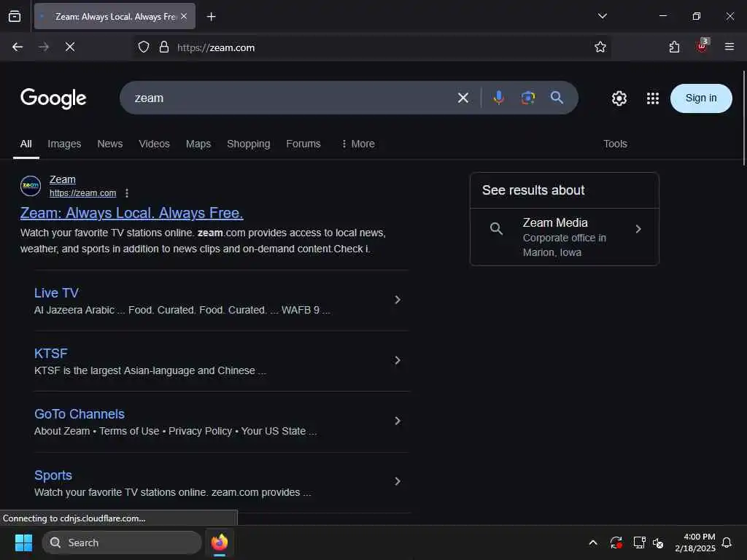
Task: Open the network display tray icon
Action: click(639, 542)
